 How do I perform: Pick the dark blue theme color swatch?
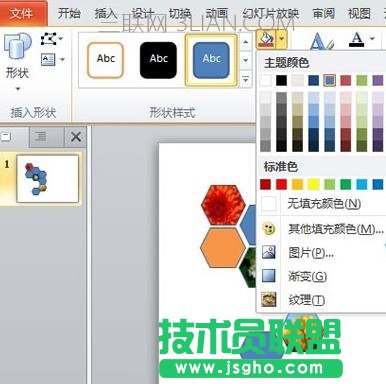tap(313, 80)
